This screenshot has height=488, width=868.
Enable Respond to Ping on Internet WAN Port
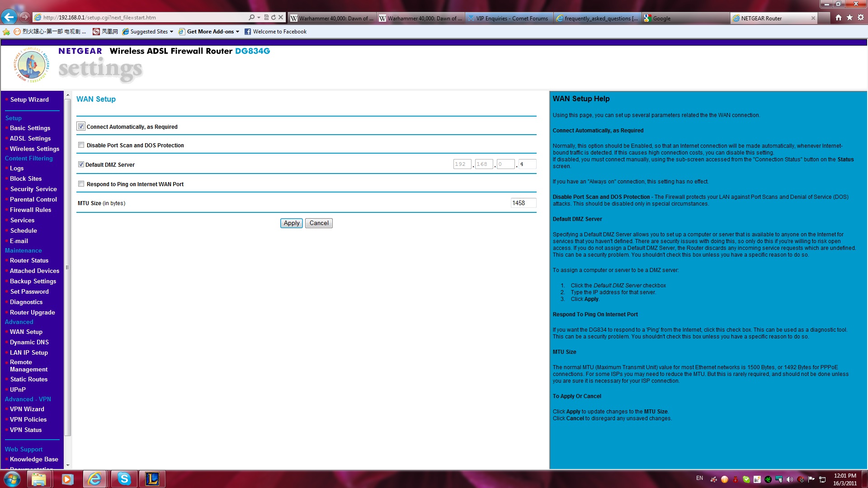81,184
